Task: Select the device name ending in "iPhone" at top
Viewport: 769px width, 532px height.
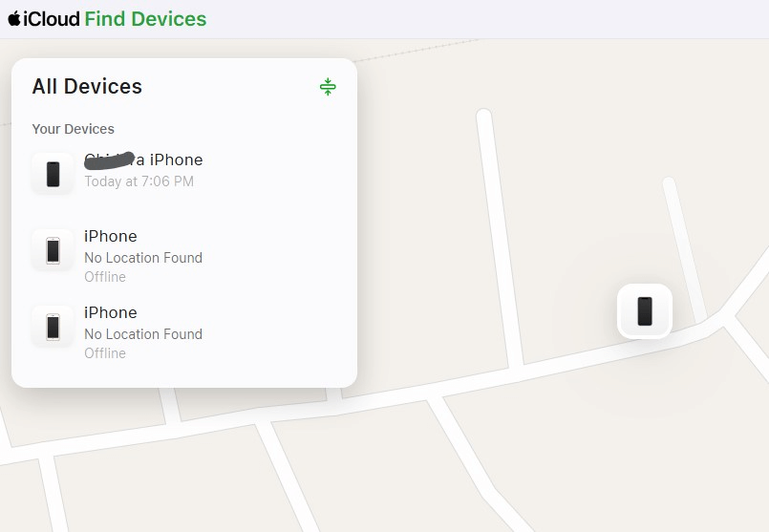Action: pos(143,160)
